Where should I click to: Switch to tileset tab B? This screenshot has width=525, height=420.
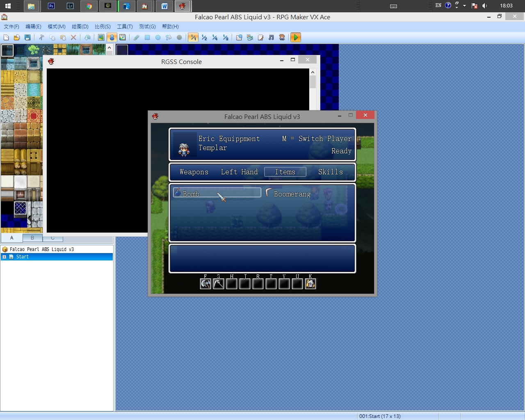click(x=32, y=238)
